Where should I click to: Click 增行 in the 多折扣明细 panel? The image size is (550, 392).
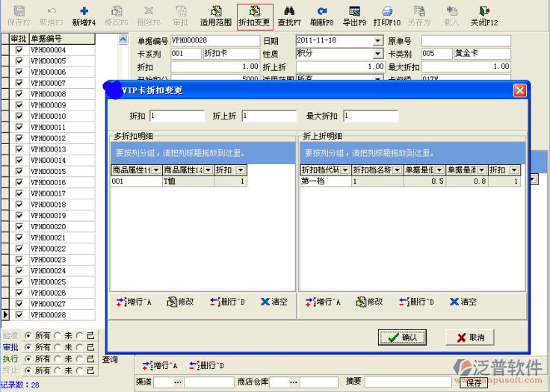click(x=135, y=302)
